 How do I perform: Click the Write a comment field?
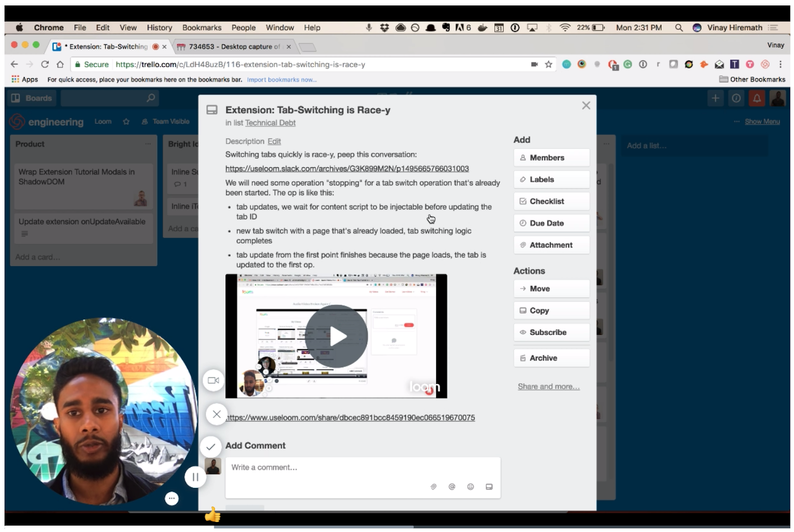(363, 478)
